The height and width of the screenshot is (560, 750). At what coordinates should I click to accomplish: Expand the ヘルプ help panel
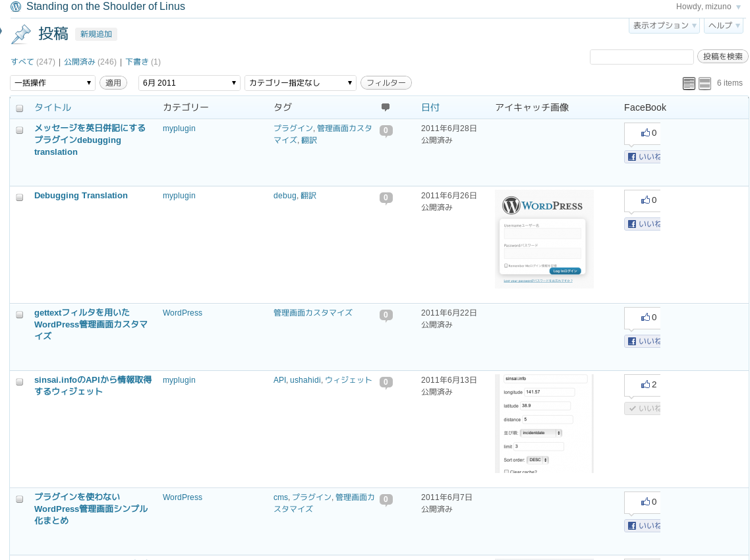click(723, 26)
